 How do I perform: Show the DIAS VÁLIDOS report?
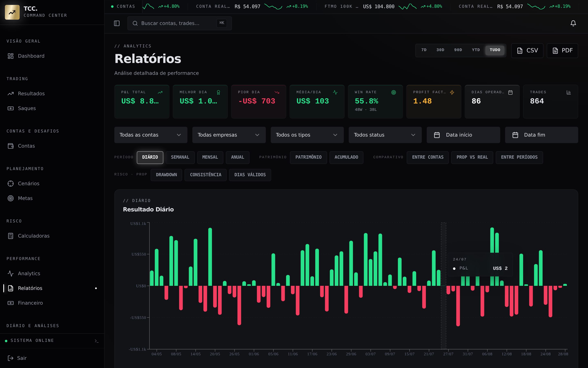click(250, 175)
